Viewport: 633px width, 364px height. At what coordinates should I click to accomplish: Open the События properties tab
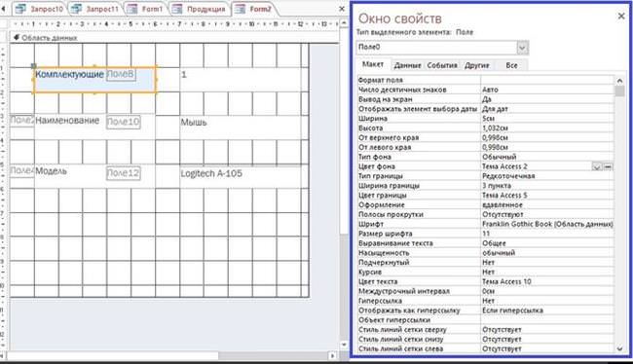442,65
